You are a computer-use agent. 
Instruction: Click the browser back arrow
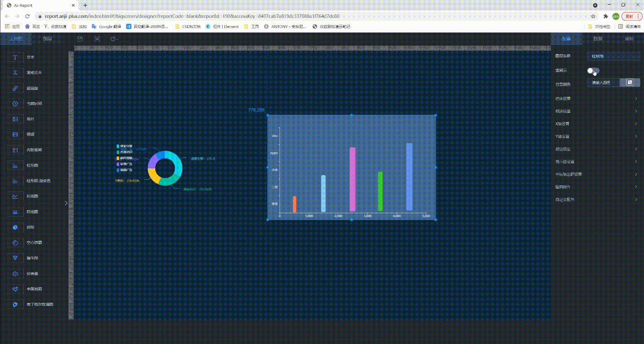(x=7, y=16)
